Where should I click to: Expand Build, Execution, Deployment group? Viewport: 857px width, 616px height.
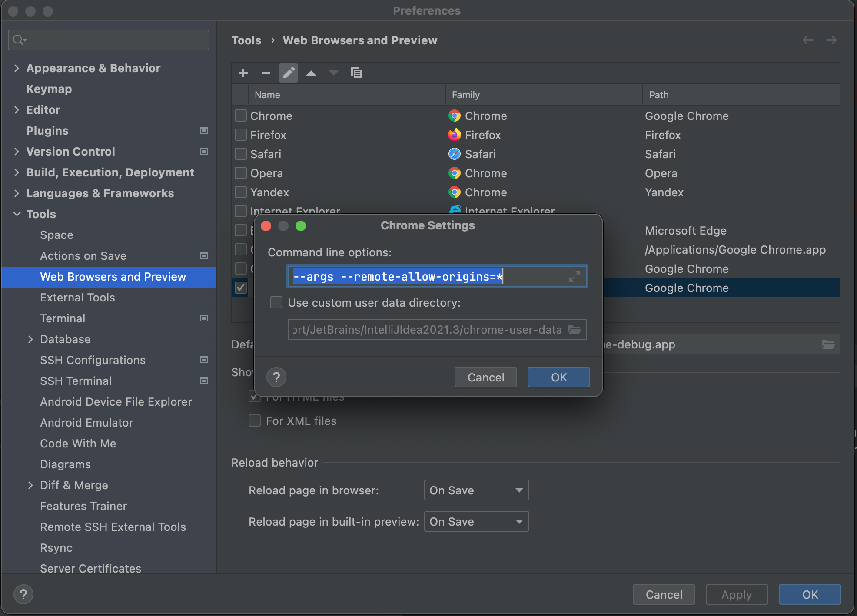17,172
